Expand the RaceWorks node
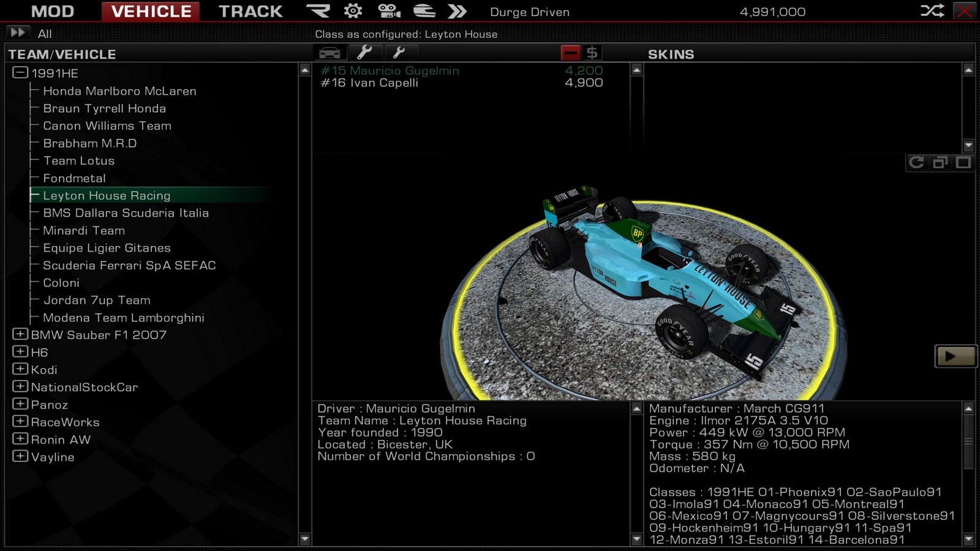 coord(20,421)
